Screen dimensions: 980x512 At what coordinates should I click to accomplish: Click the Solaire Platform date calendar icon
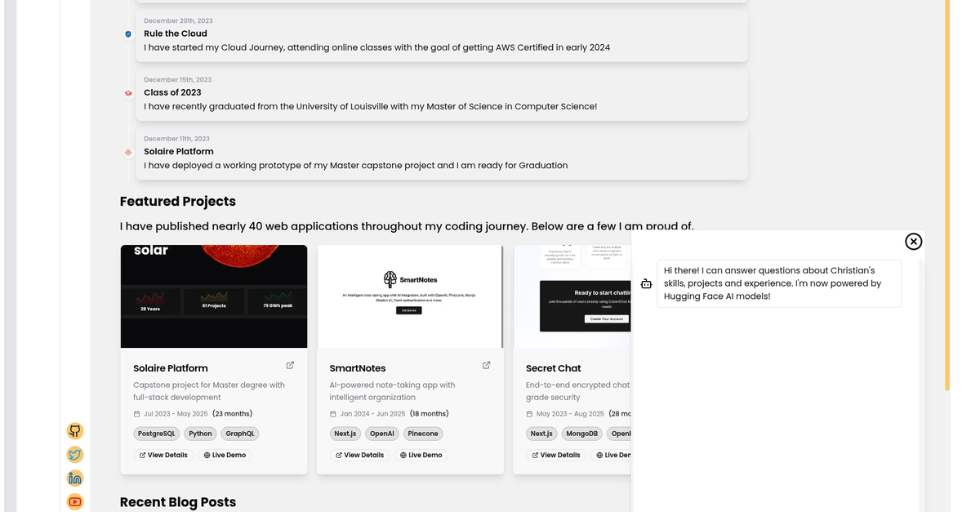(x=137, y=414)
